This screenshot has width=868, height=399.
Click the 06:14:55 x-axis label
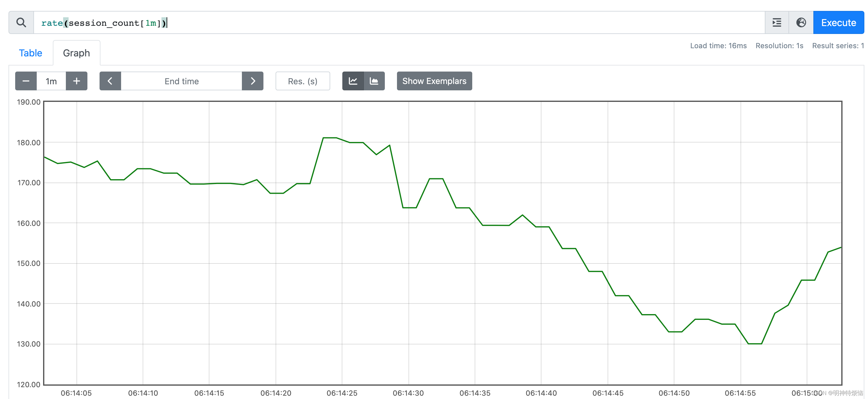pyautogui.click(x=740, y=393)
